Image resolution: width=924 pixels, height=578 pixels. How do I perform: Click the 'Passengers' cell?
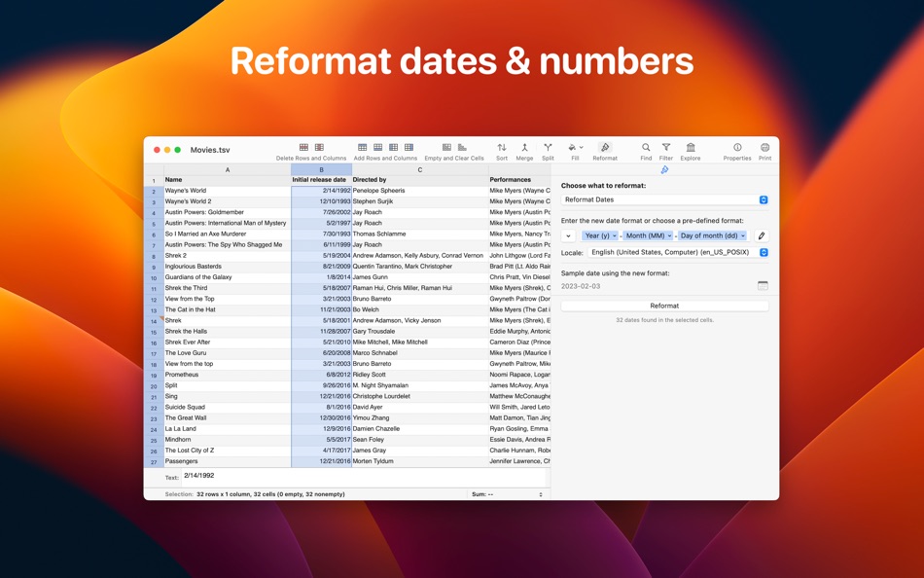(228, 461)
